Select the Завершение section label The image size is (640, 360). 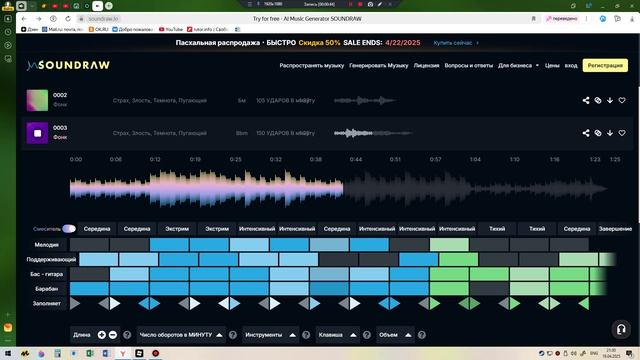pyautogui.click(x=615, y=229)
